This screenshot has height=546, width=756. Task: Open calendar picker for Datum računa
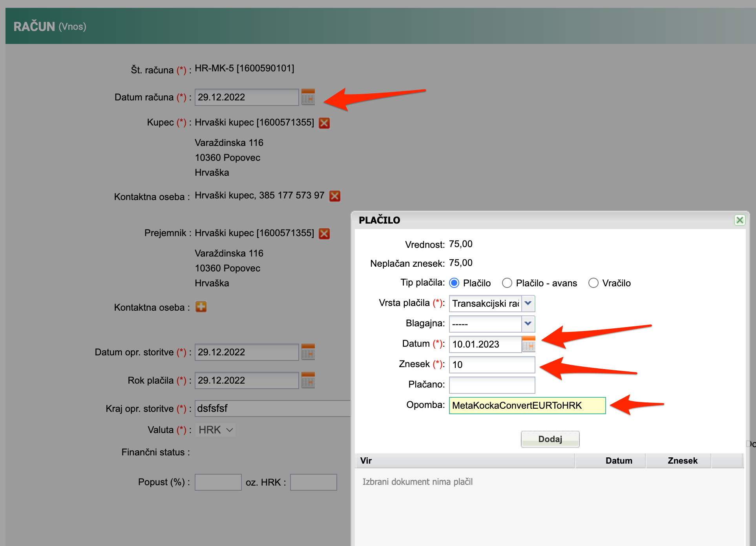pyautogui.click(x=308, y=97)
